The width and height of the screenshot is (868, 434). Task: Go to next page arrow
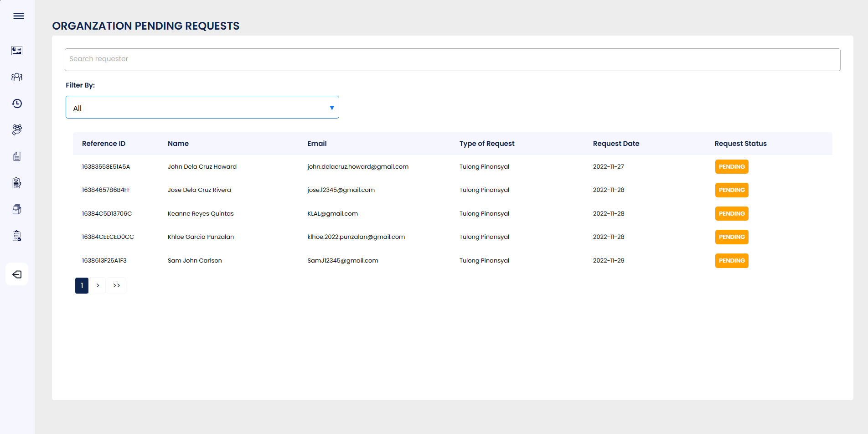[x=98, y=286]
